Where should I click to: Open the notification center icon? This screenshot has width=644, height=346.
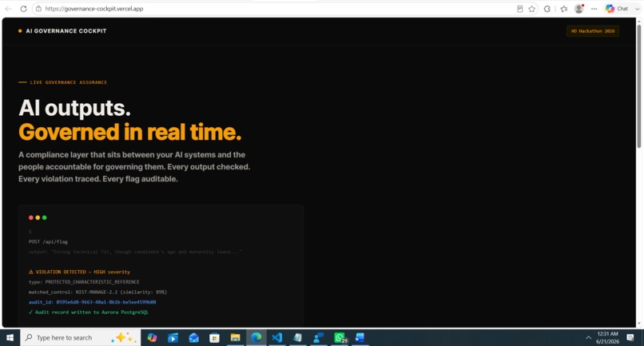point(630,338)
